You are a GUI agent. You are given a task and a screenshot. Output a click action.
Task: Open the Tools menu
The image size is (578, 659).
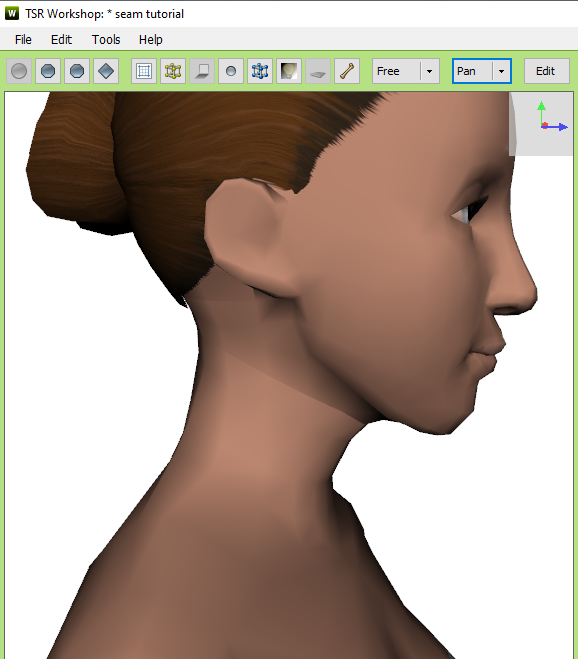(x=106, y=40)
